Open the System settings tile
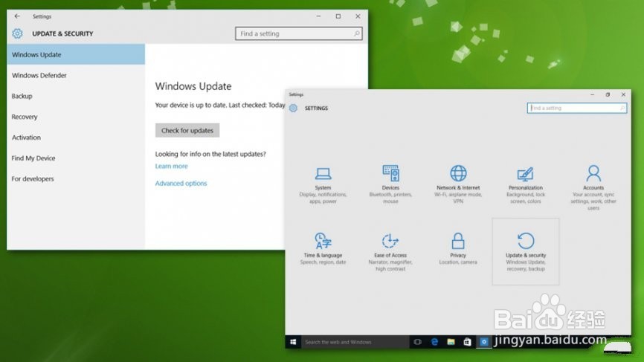Screen dimensions: 644x362 pyautogui.click(x=323, y=185)
